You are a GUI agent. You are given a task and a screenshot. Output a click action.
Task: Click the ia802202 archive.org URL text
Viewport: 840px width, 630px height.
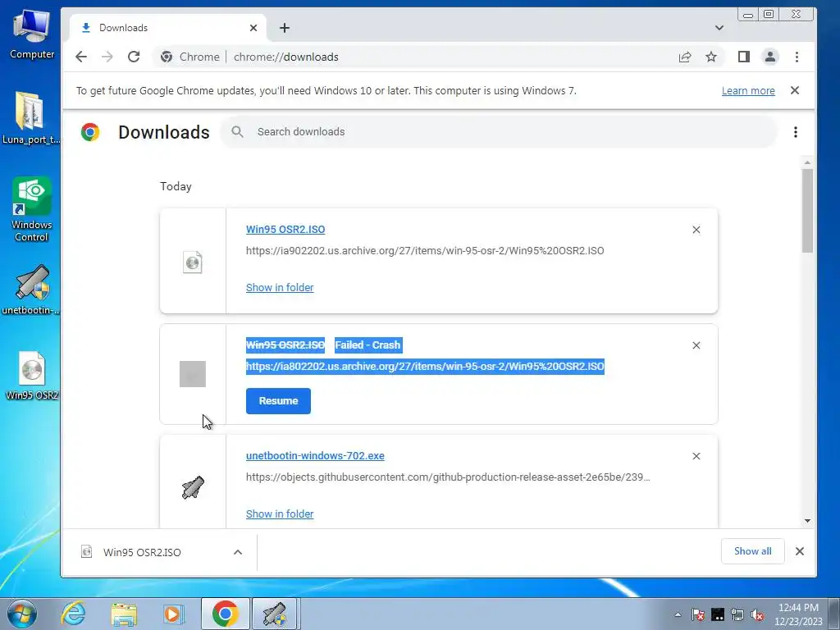425,367
